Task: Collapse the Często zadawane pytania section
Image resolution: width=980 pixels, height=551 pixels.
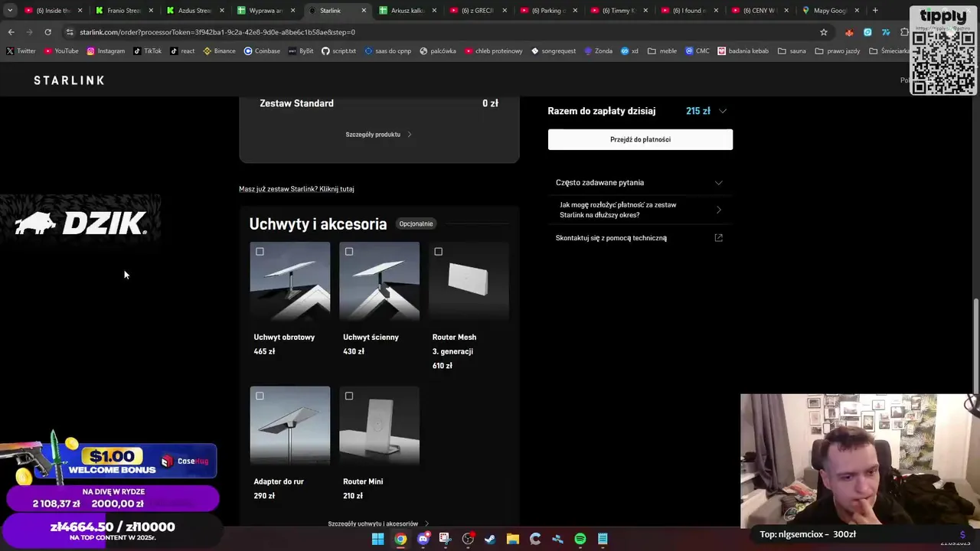Action: (x=718, y=182)
